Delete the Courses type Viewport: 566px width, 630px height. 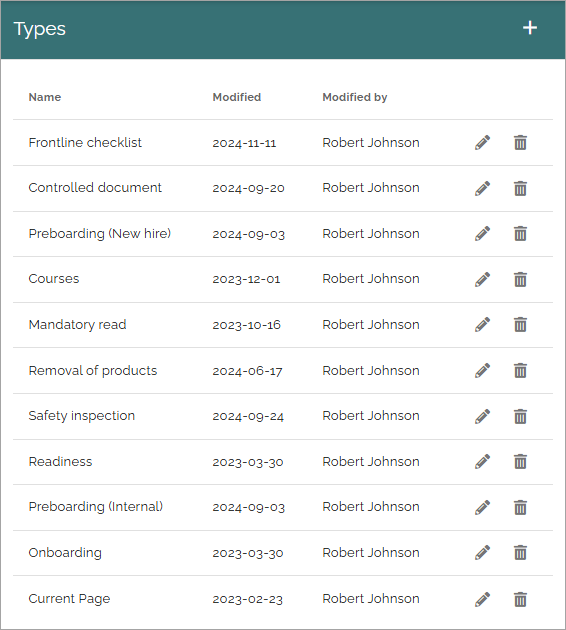point(520,279)
